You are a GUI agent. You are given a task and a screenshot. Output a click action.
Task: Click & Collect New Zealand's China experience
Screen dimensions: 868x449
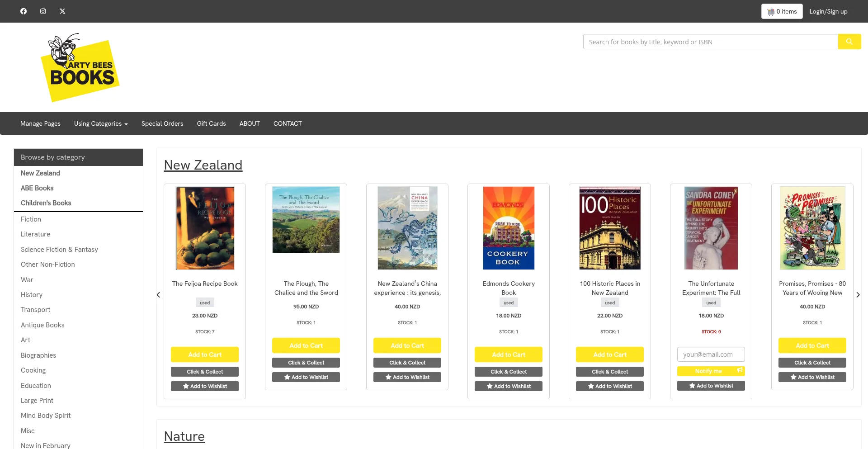(407, 363)
